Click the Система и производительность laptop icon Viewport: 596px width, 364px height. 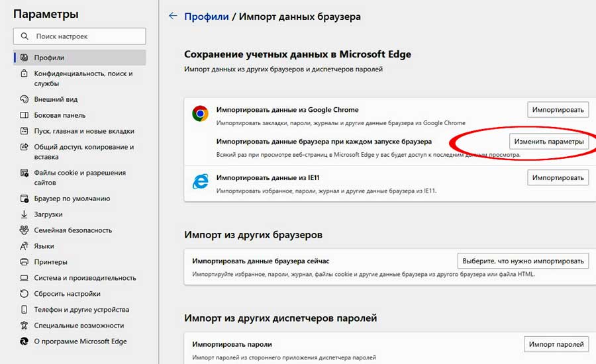[24, 278]
